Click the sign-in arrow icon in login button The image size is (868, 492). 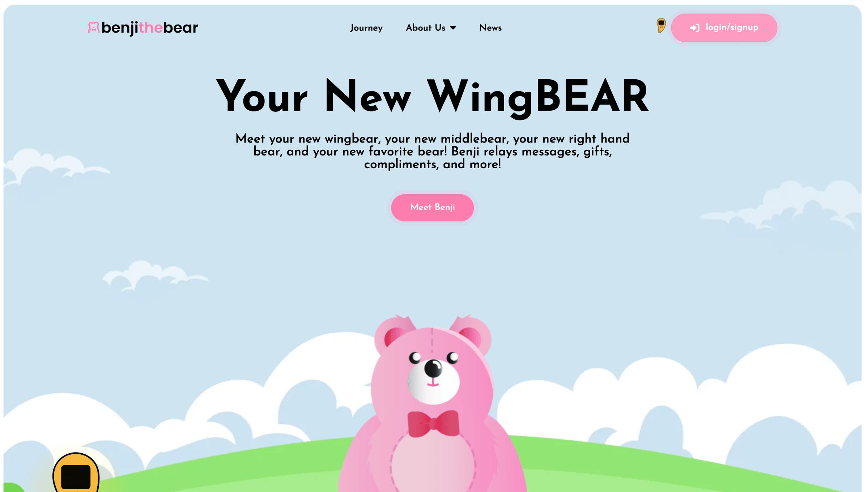tap(694, 28)
